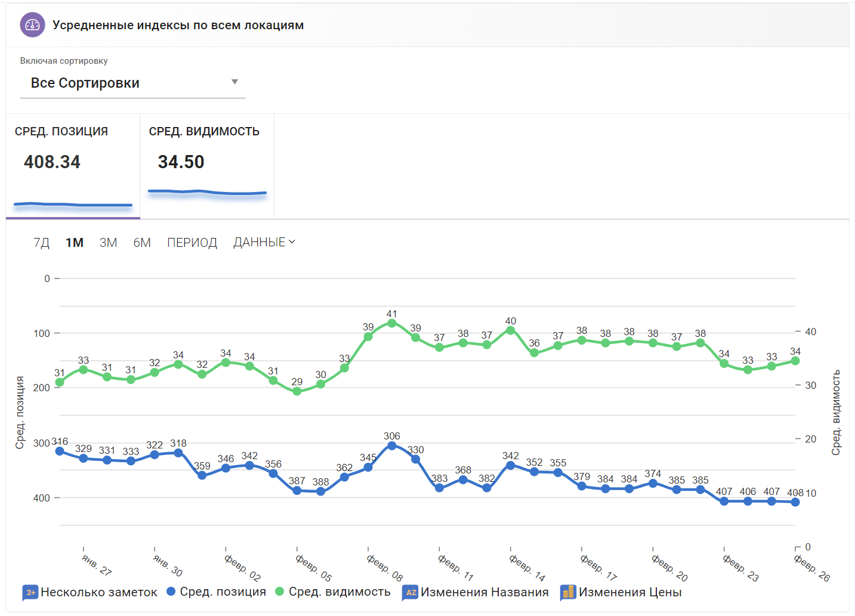855x616 pixels.
Task: Select the 7Д time range
Action: coord(41,243)
